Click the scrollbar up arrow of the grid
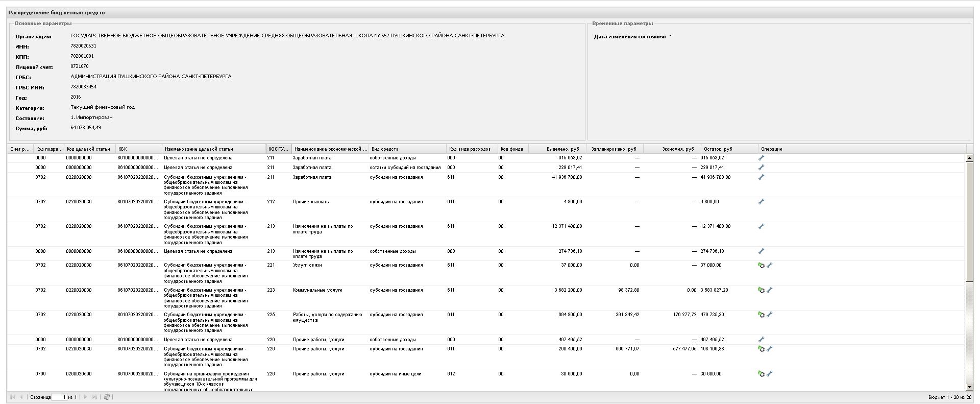Viewport: 980px width, 404px height. click(969, 158)
